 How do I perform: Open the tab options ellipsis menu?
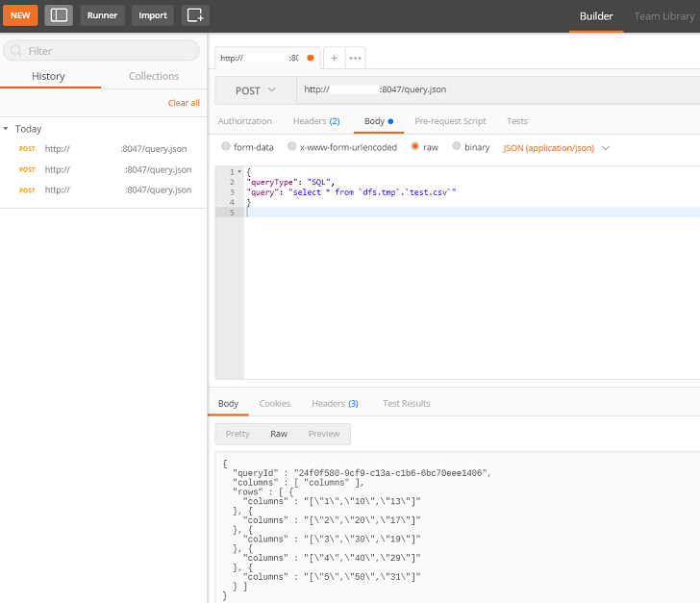click(x=355, y=58)
